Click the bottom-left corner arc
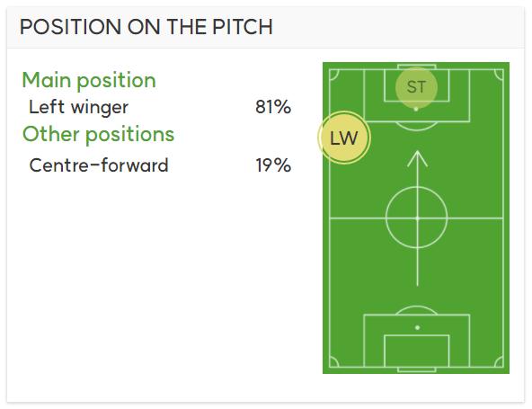532x409 pixels. click(334, 362)
